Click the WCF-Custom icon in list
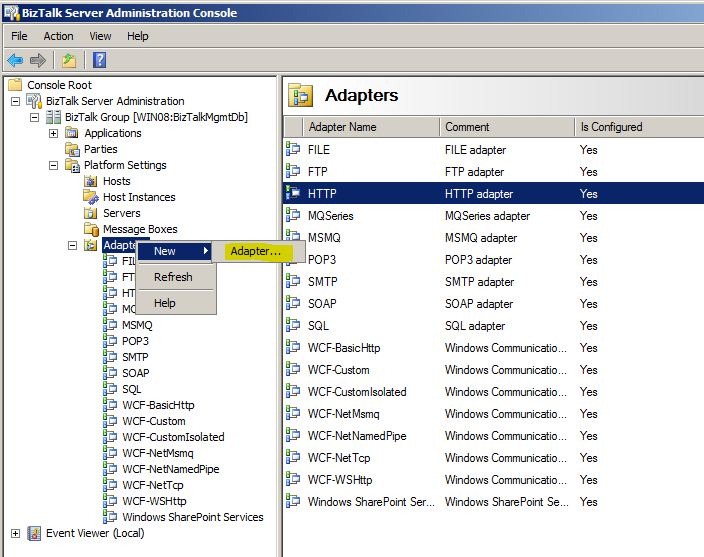The image size is (704, 557). [x=293, y=369]
